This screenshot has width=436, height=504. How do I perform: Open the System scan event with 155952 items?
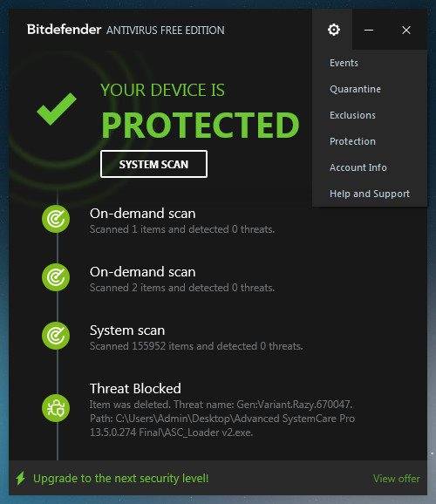coord(196,338)
